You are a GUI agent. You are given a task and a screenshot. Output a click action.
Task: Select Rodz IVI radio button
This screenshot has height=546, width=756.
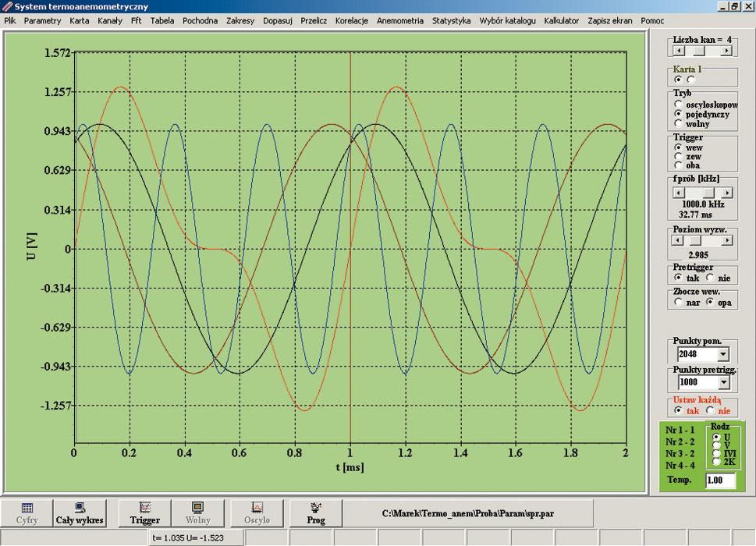[x=716, y=453]
